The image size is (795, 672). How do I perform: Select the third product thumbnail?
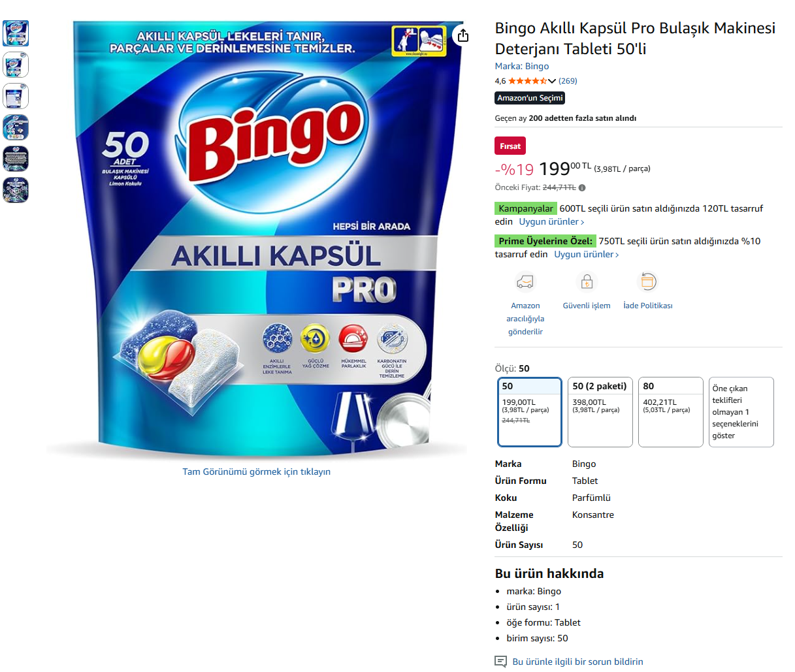tap(16, 96)
